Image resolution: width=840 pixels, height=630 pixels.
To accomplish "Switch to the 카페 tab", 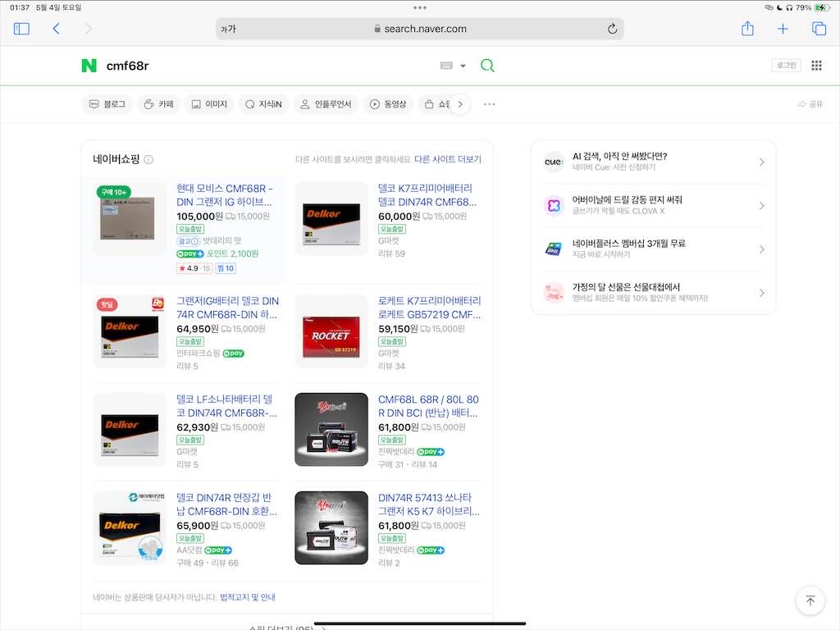I will pyautogui.click(x=158, y=104).
